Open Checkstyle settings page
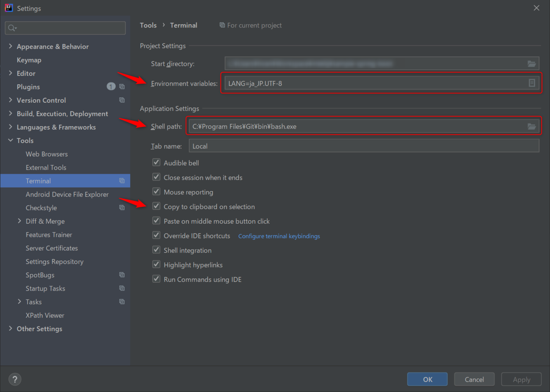The height and width of the screenshot is (392, 550). point(41,208)
